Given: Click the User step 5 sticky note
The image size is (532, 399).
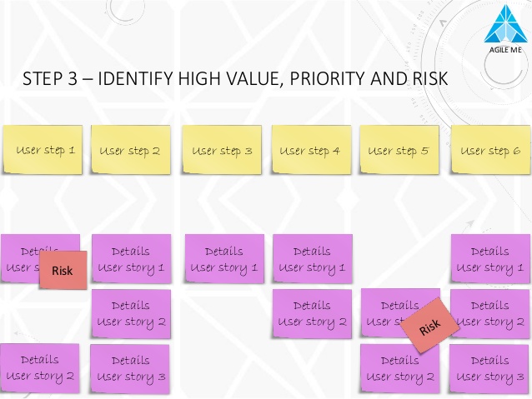Looking at the screenshot, I should (x=399, y=150).
